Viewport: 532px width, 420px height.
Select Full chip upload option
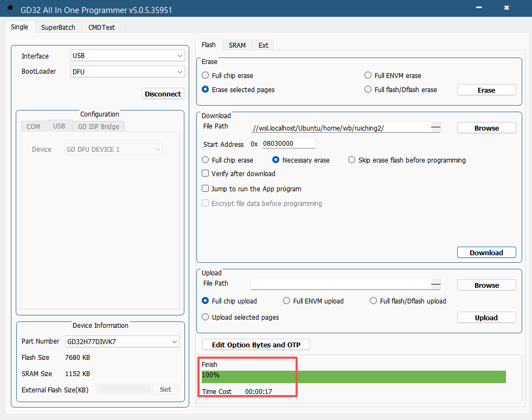(229, 301)
